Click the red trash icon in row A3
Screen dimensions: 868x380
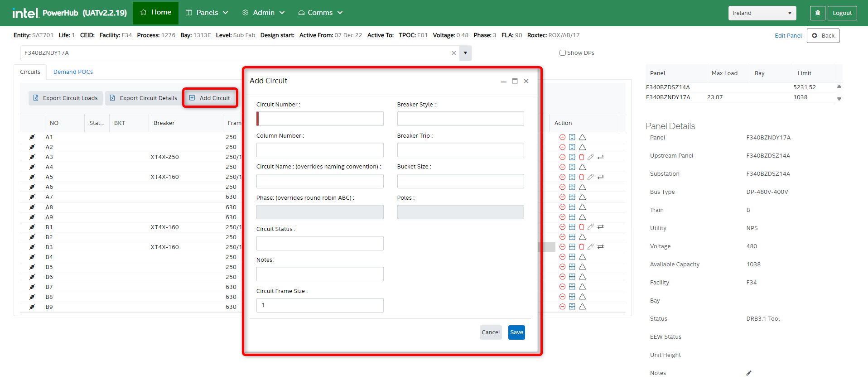(582, 157)
